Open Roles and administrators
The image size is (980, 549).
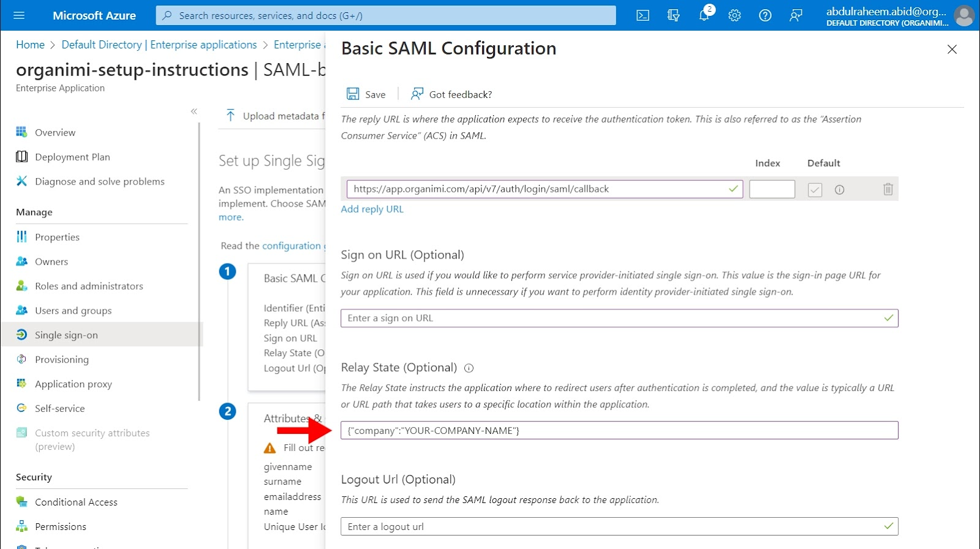click(x=89, y=286)
